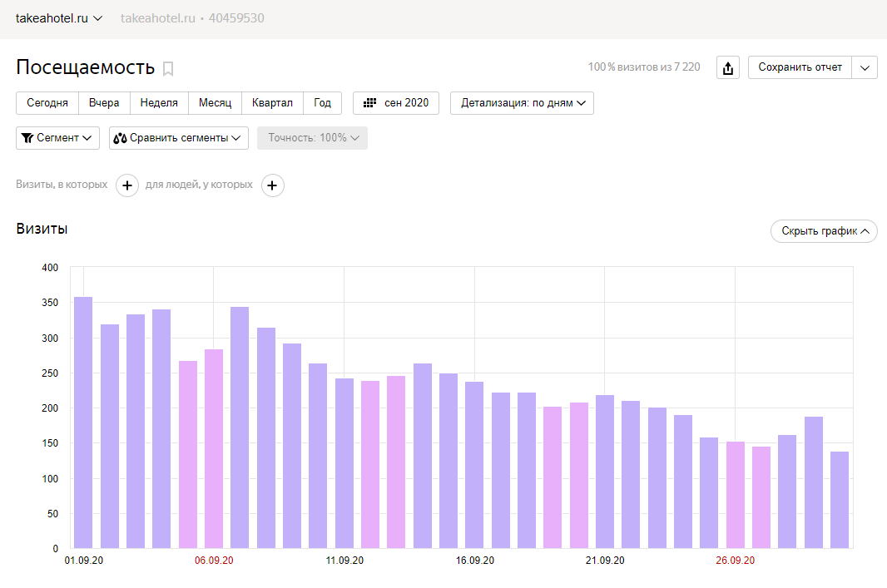
Task: Open the Точность: 100% dropdown
Action: click(312, 138)
